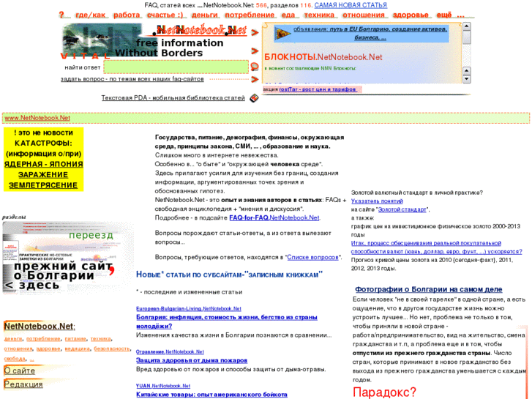532x399 pixels.
Task: Click the second scroll-up arrow in the box
Action: tap(467, 70)
